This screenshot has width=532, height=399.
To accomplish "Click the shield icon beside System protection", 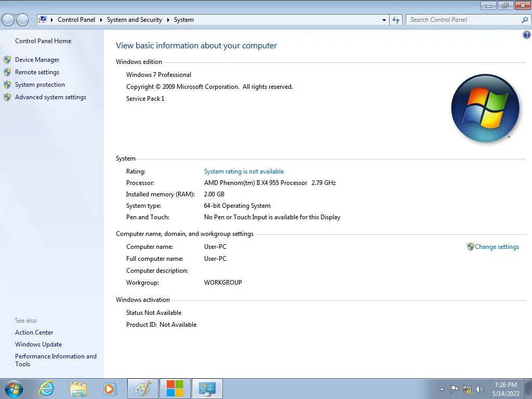I will (7, 85).
